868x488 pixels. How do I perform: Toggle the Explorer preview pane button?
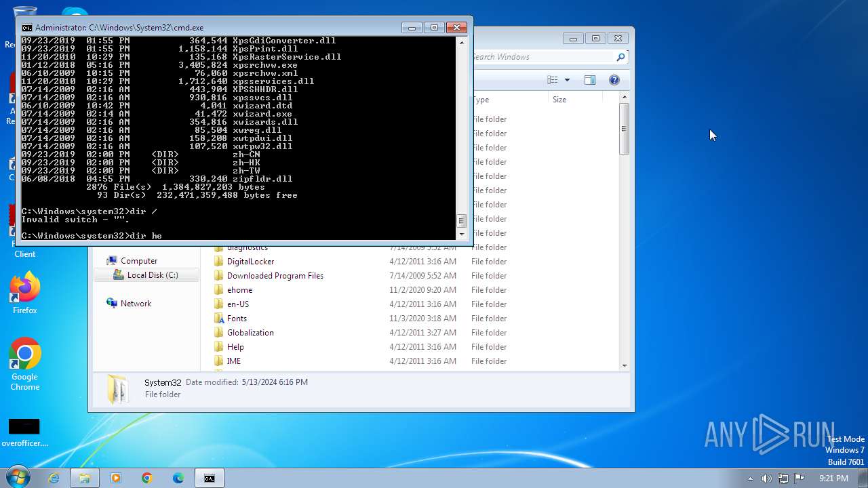pos(589,80)
